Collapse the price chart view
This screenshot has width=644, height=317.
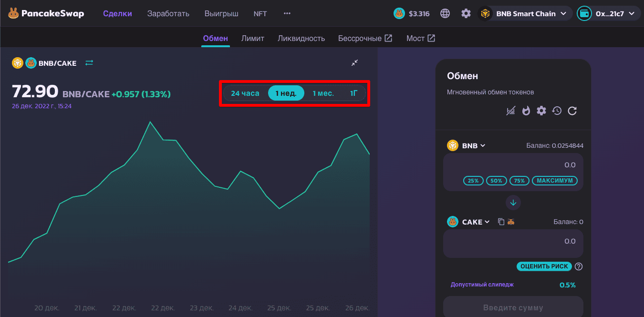355,63
